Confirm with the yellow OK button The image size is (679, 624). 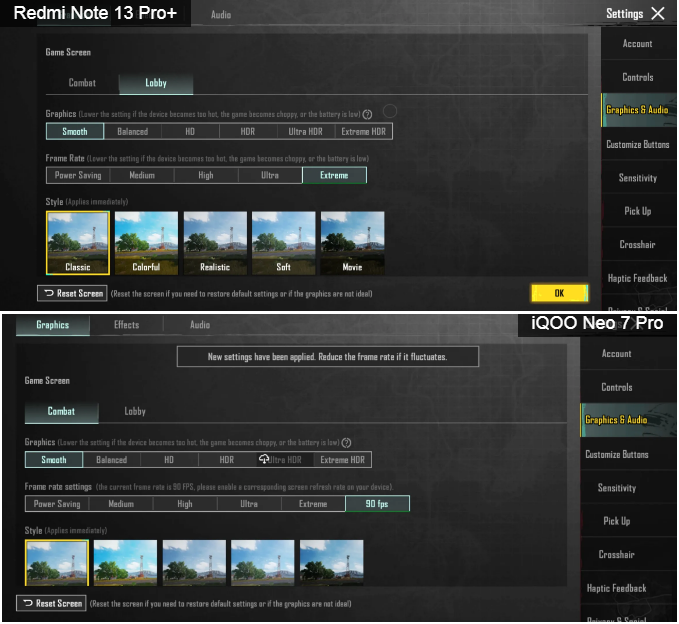click(559, 293)
